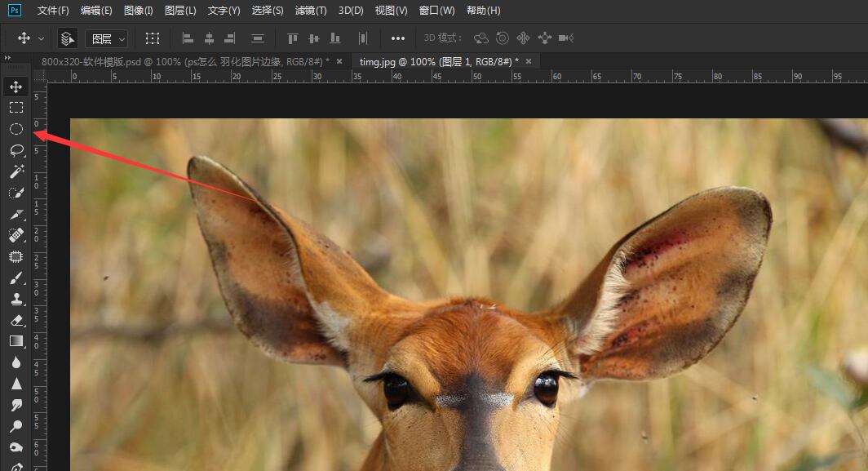Activate the Clone Stamp tool
Viewport: 868px width, 471px height.
[16, 299]
